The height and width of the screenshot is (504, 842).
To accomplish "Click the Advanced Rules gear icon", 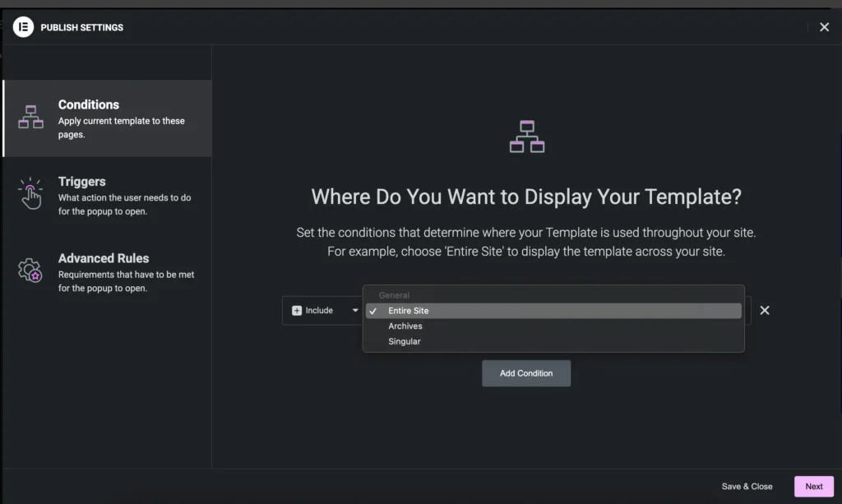I will [x=30, y=270].
